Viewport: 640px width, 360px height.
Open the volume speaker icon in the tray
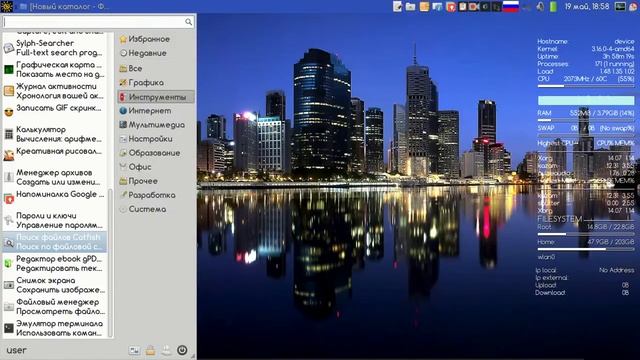click(x=540, y=7)
